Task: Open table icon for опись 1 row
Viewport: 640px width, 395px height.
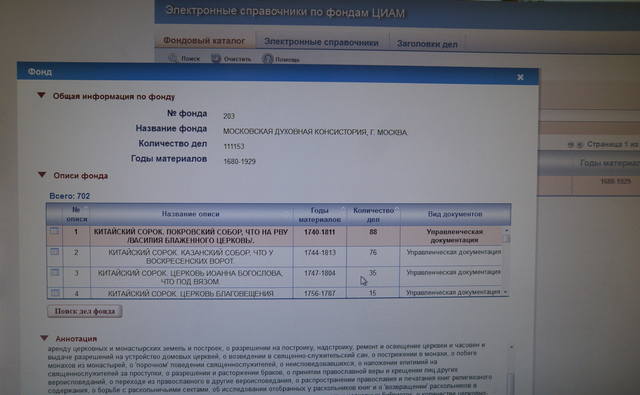Action: (x=54, y=231)
